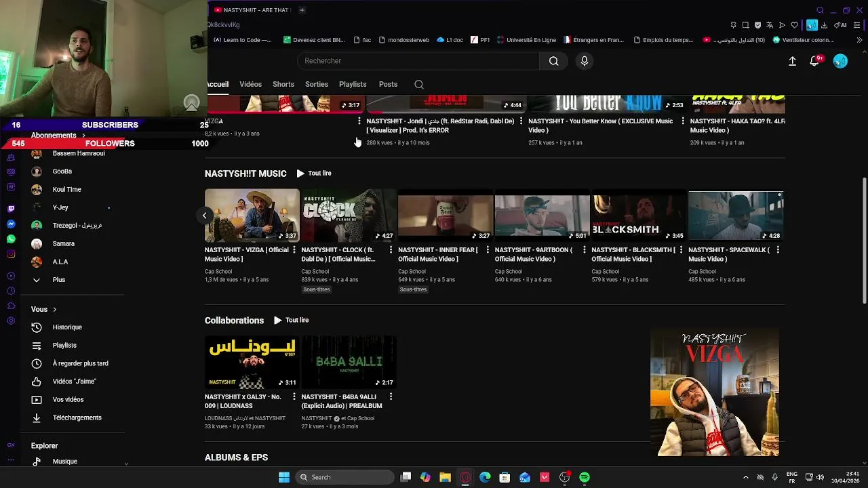Open the new tab plus button
The image size is (868, 488).
coord(302,10)
